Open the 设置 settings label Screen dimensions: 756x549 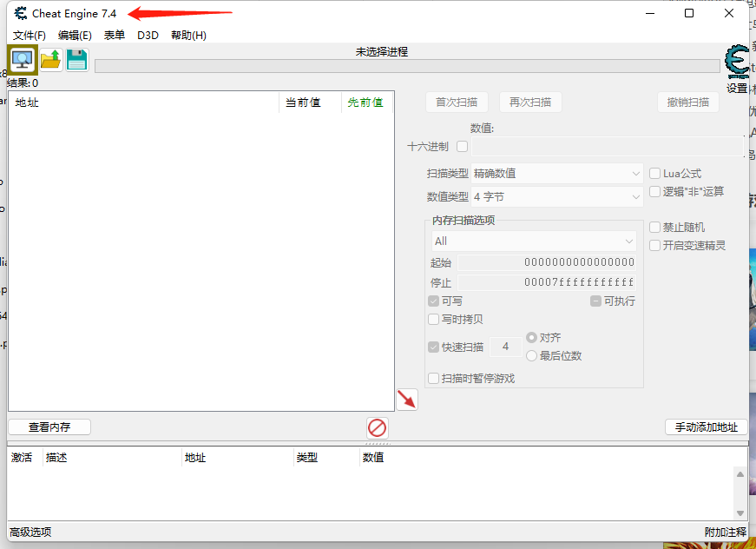[x=737, y=89]
